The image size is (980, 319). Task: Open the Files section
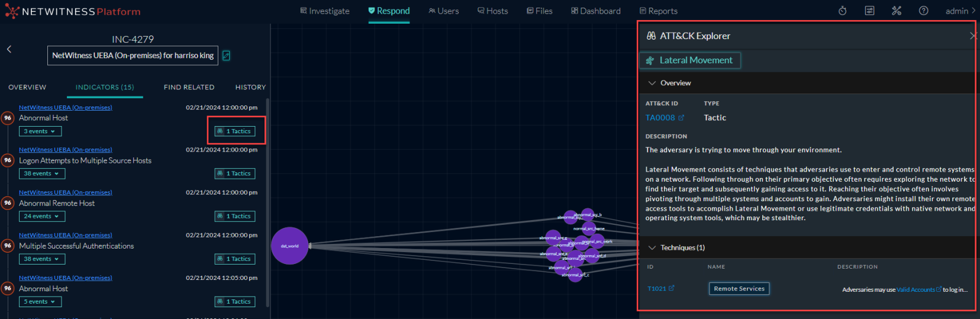pyautogui.click(x=540, y=11)
